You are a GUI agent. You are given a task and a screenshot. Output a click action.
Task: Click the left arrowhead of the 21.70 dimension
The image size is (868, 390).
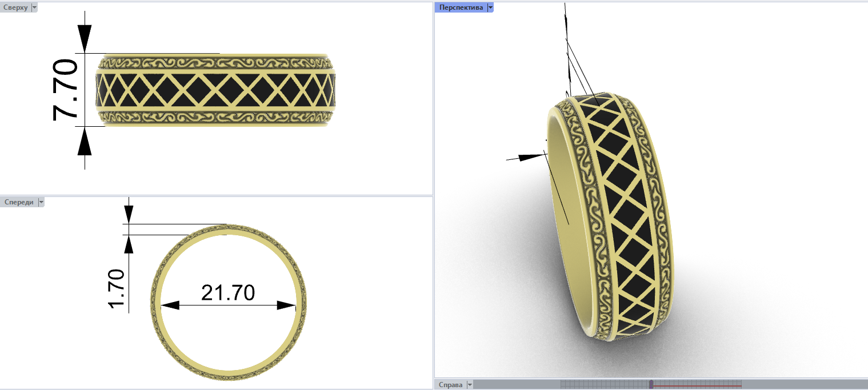point(170,305)
